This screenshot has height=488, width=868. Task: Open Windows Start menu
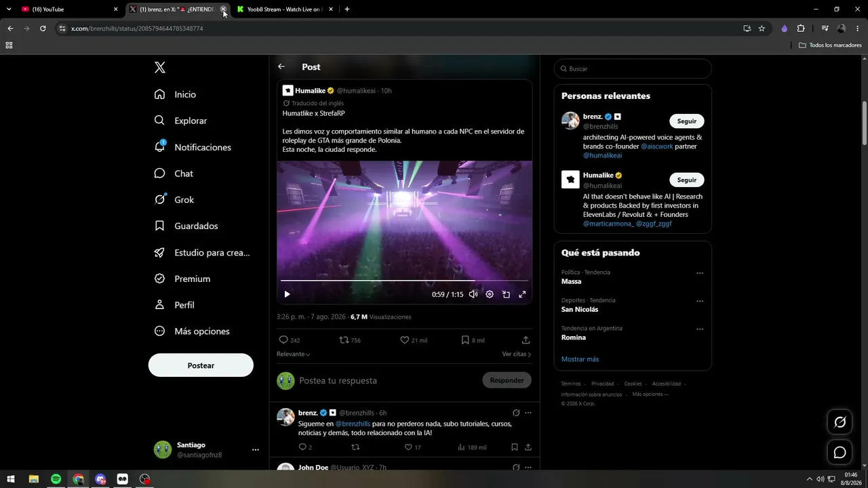[x=11, y=479]
